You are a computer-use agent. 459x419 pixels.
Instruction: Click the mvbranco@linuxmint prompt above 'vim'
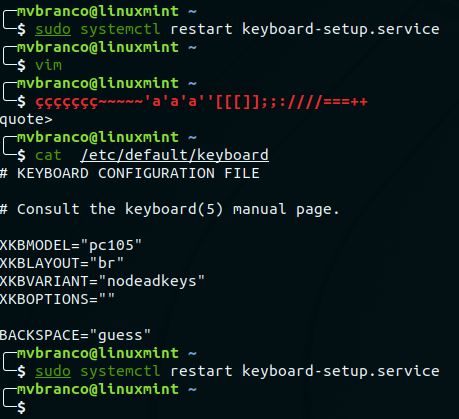coord(98,47)
